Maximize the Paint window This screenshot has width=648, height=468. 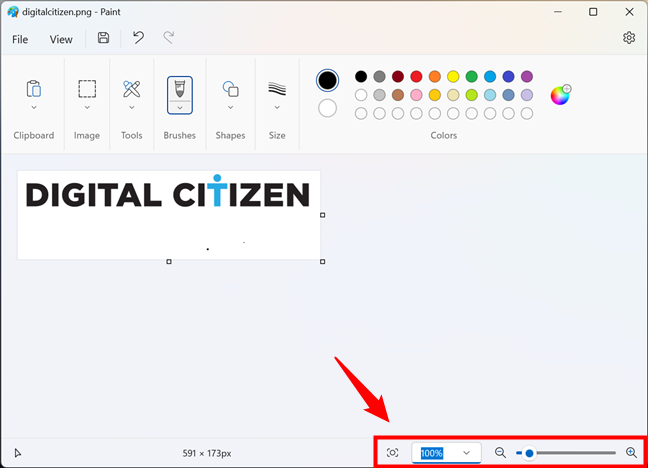pos(593,12)
